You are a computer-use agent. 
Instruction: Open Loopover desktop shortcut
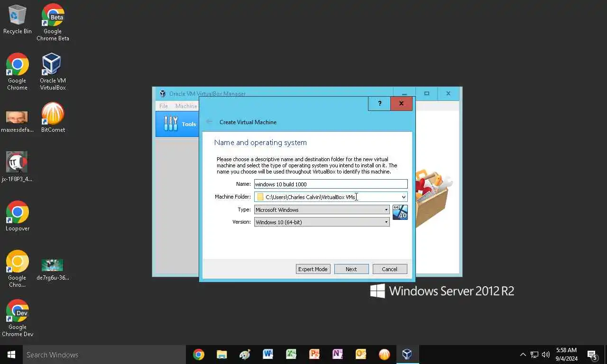coord(17,216)
